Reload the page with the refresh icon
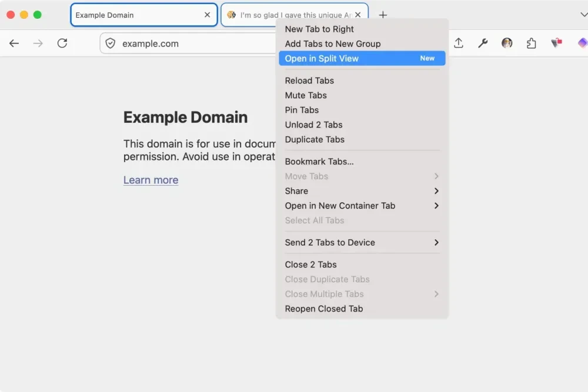The width and height of the screenshot is (588, 392). [62, 43]
